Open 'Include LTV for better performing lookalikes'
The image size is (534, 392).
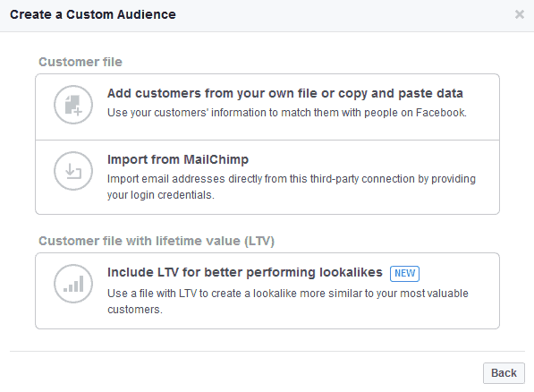pos(245,272)
